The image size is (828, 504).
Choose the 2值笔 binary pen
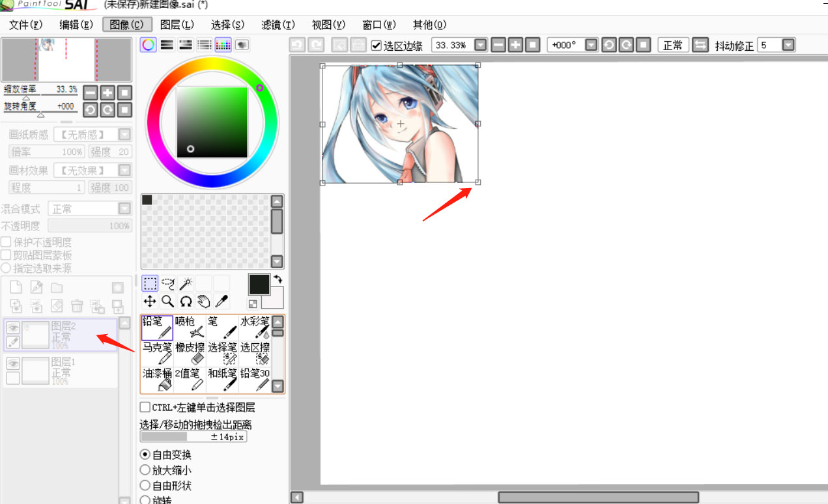[190, 380]
